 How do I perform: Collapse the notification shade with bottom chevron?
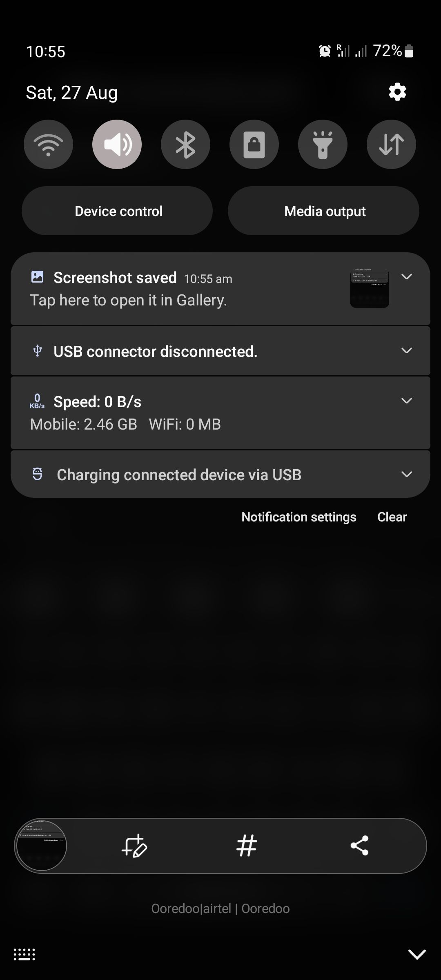(x=417, y=954)
